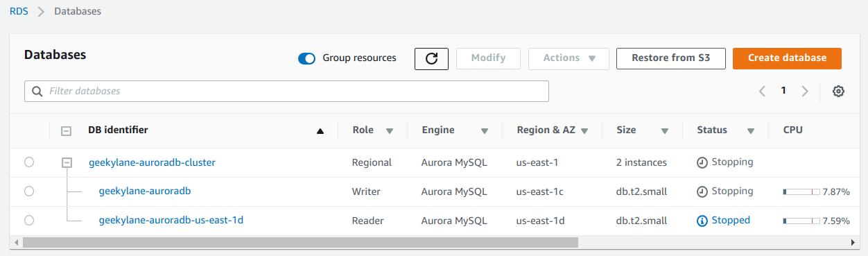This screenshot has width=868, height=256.
Task: Open geekylane-auroradb-us-east-1d link
Action: point(171,220)
